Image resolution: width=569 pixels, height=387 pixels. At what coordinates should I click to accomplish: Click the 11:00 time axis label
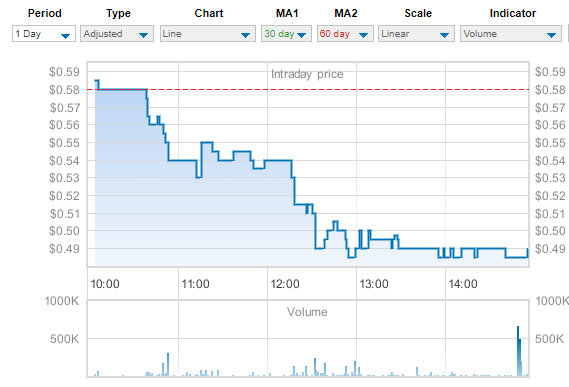pyautogui.click(x=196, y=284)
